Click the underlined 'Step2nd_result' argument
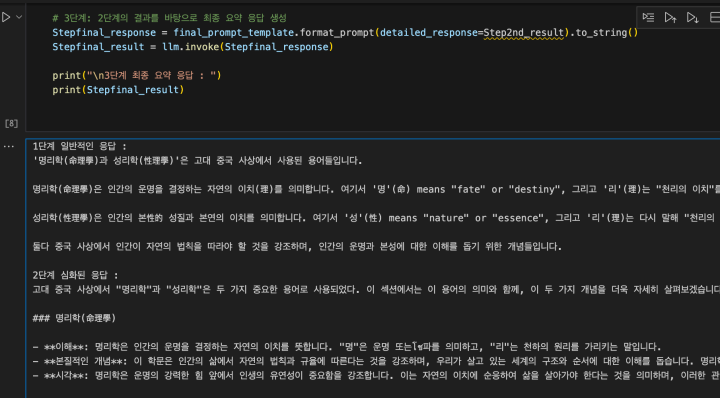The width and height of the screenshot is (720, 398). tap(523, 33)
